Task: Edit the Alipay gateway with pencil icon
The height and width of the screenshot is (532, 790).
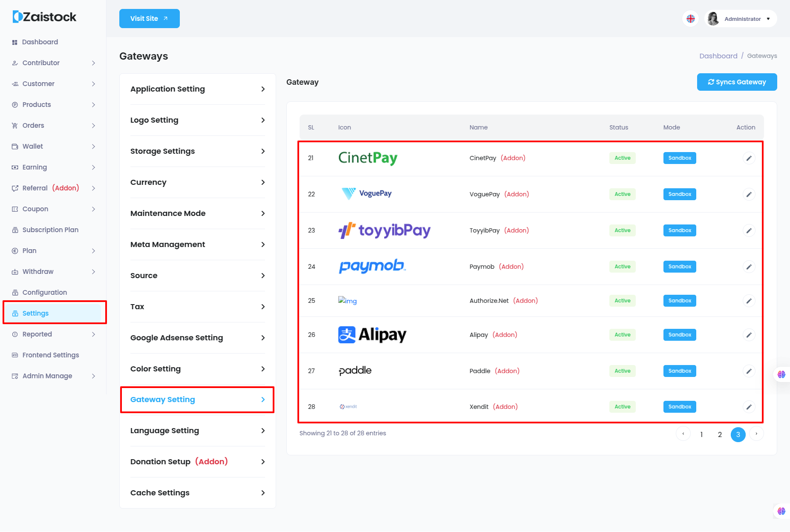Action: [x=749, y=335]
